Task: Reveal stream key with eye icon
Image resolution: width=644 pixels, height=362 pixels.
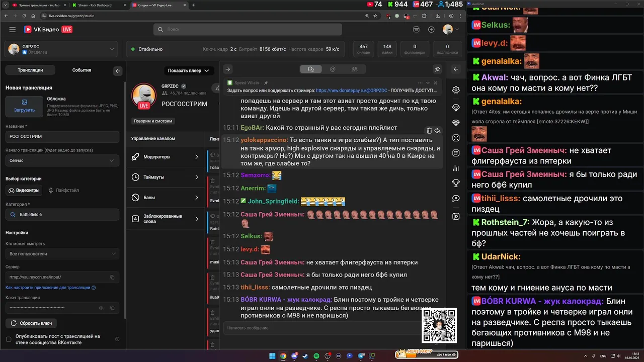Action: coord(101,308)
